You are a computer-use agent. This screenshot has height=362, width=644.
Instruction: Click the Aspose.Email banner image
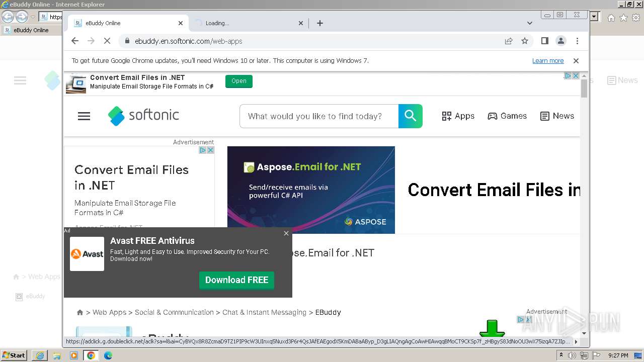pos(311,190)
